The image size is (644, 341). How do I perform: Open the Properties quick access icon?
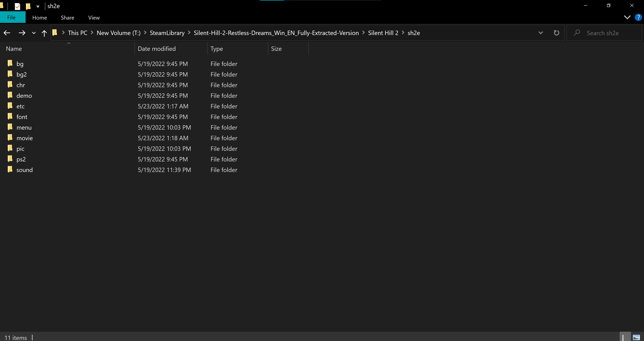coord(17,6)
